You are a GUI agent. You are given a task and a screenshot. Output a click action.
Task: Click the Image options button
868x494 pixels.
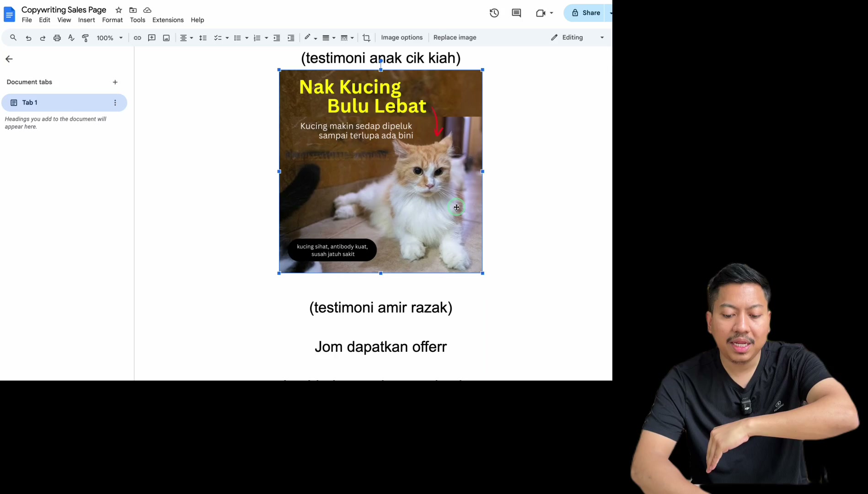402,38
